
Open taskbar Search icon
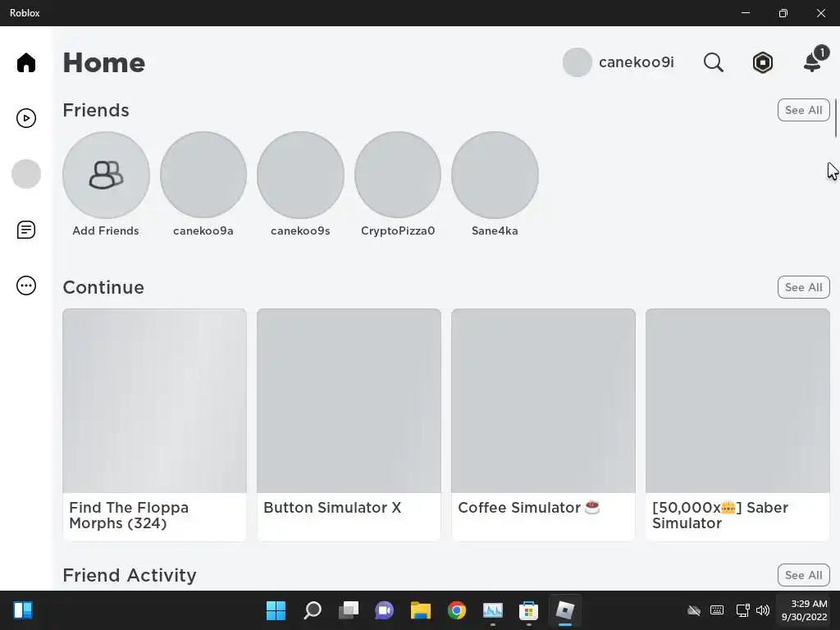(x=313, y=610)
